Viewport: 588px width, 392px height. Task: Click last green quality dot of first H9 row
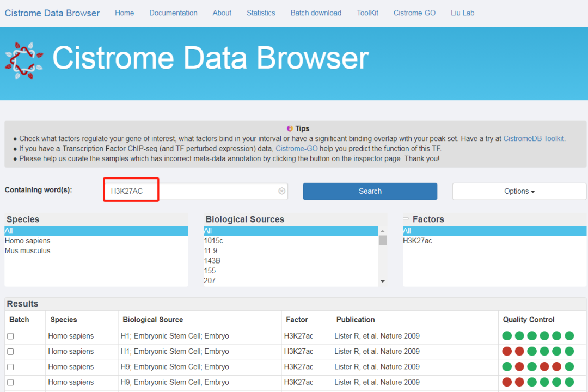coord(569,366)
